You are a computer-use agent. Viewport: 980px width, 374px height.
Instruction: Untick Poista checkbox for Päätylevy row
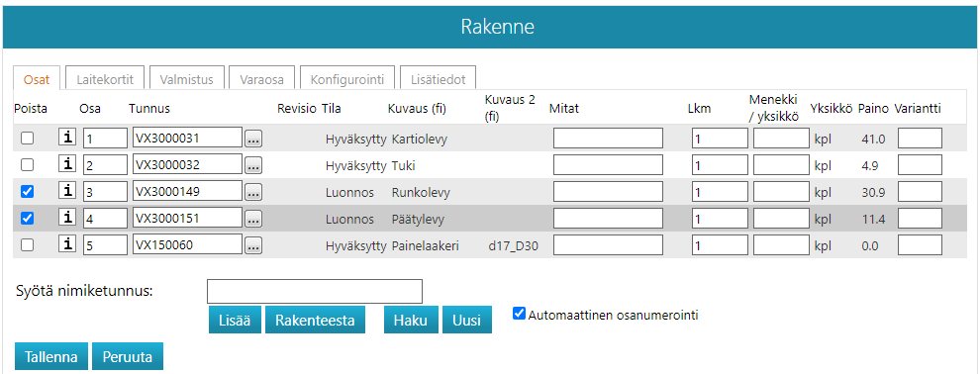tap(28, 219)
